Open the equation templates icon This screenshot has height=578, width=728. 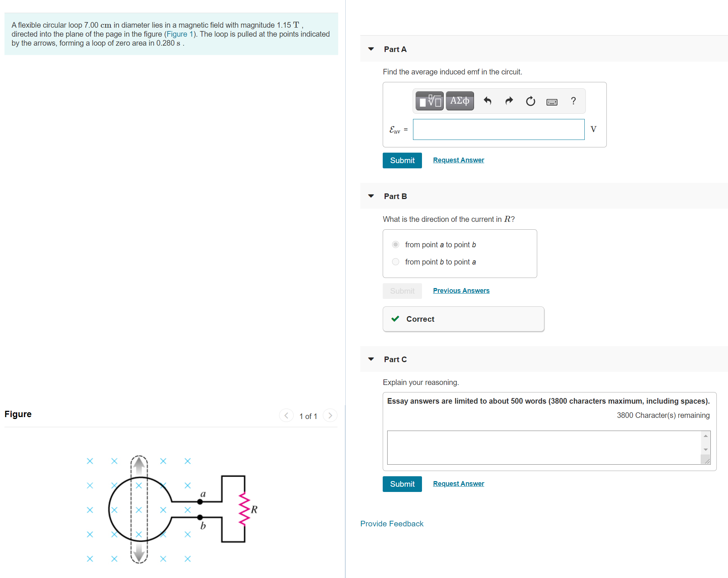coord(429,101)
